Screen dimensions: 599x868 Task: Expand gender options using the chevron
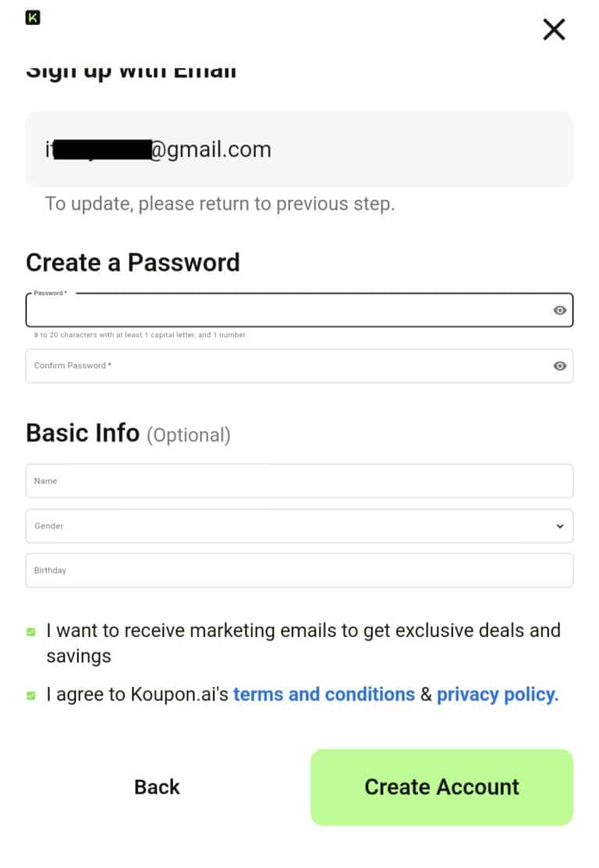(x=559, y=525)
